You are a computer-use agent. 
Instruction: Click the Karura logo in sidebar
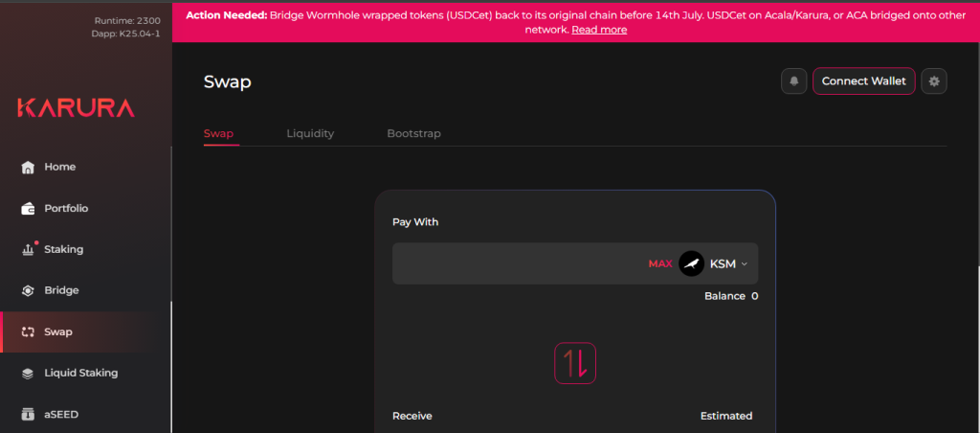click(x=76, y=107)
